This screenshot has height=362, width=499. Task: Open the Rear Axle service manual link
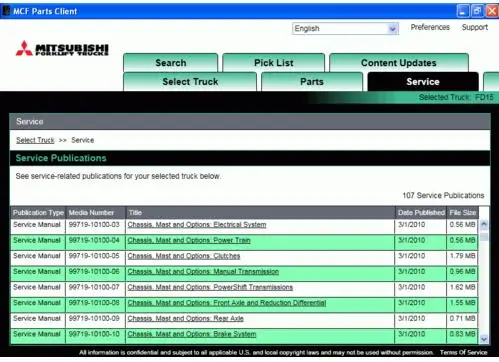point(185,319)
